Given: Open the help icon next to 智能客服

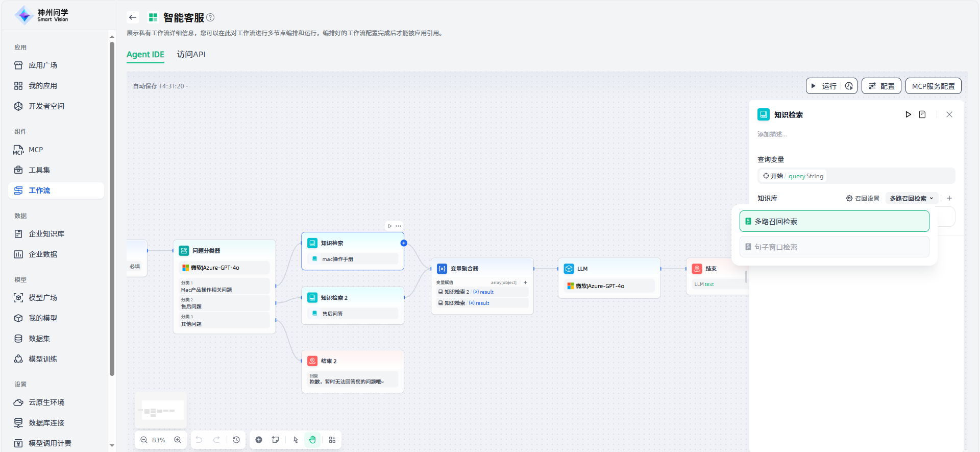Looking at the screenshot, I should [210, 17].
